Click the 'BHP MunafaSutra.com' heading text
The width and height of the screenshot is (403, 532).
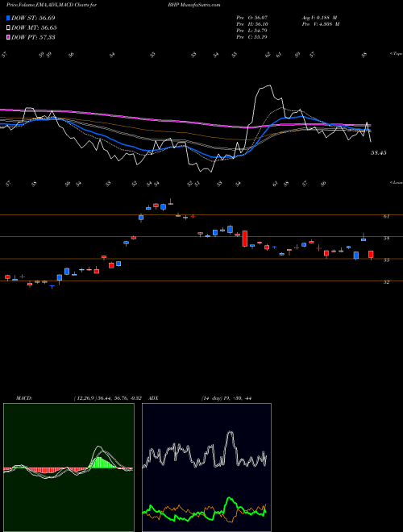pyautogui.click(x=193, y=5)
